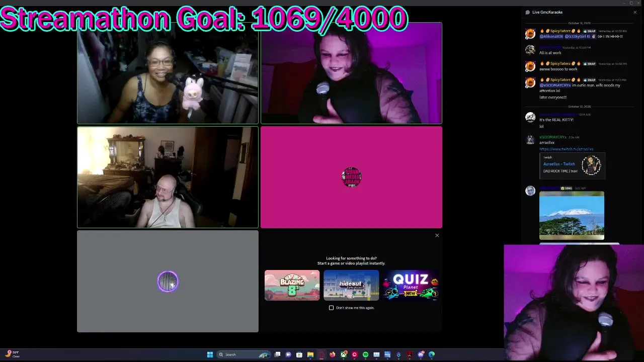Select the pink tile with round logo avatar
The height and width of the screenshot is (362, 644).
point(351,177)
